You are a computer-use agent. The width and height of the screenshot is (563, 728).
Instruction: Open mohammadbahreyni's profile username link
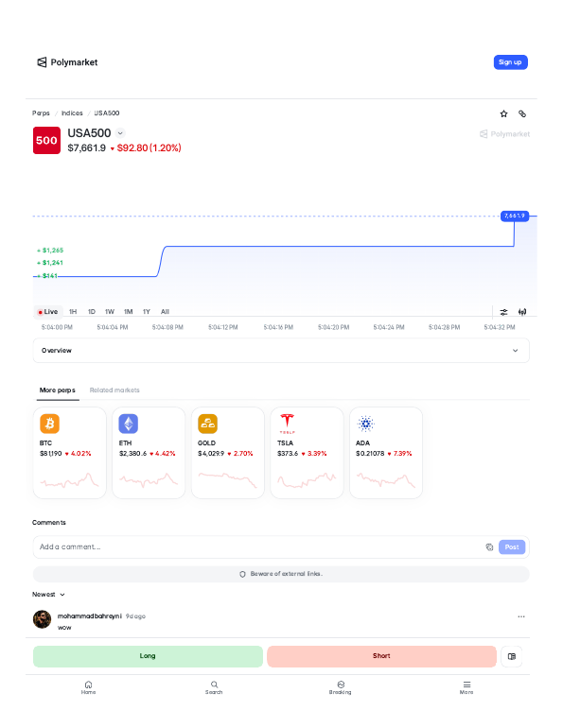click(89, 616)
